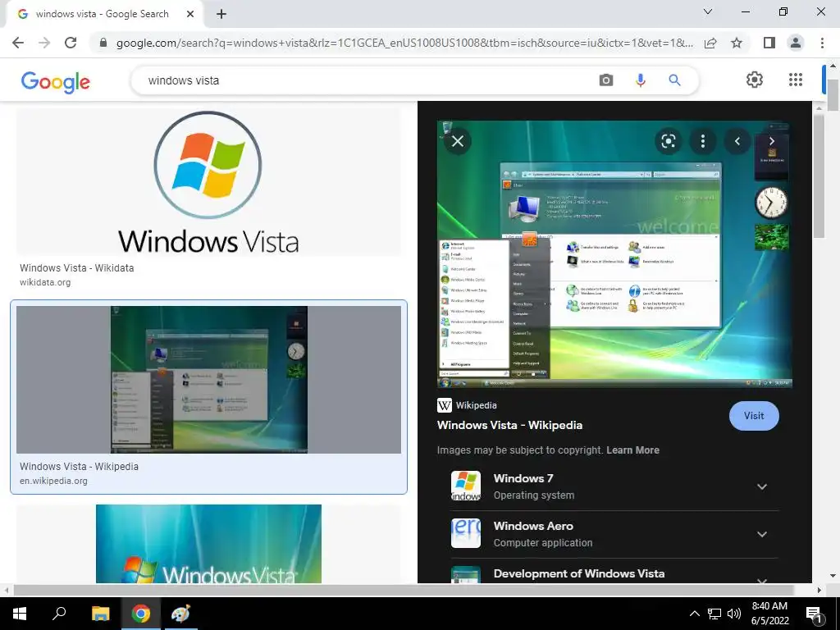Open Windows Vista - Wikidata result title

coord(76,268)
